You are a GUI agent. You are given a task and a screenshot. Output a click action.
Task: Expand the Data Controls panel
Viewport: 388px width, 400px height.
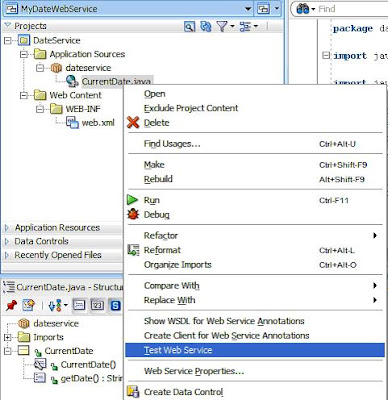click(7, 241)
